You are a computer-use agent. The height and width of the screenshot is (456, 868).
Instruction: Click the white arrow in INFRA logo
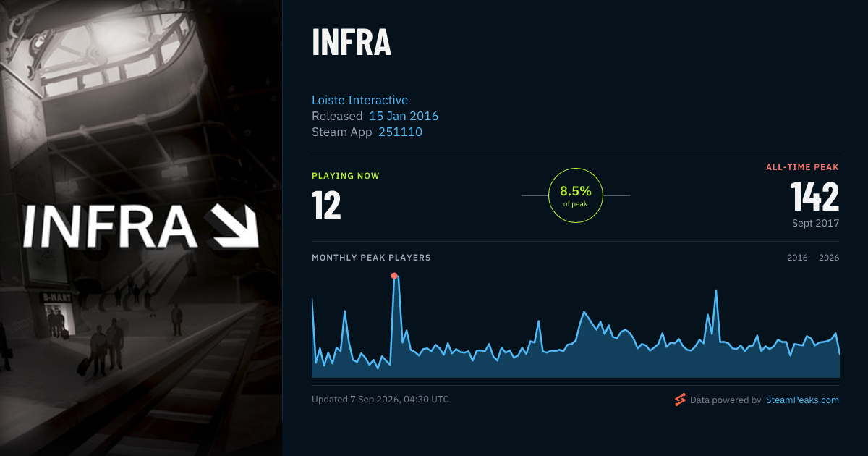[x=236, y=226]
